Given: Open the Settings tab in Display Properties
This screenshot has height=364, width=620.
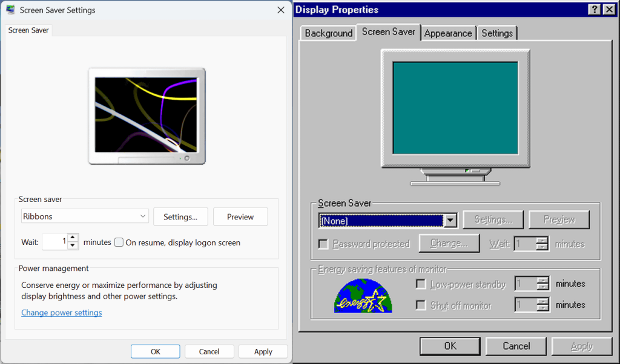Looking at the screenshot, I should pyautogui.click(x=497, y=33).
